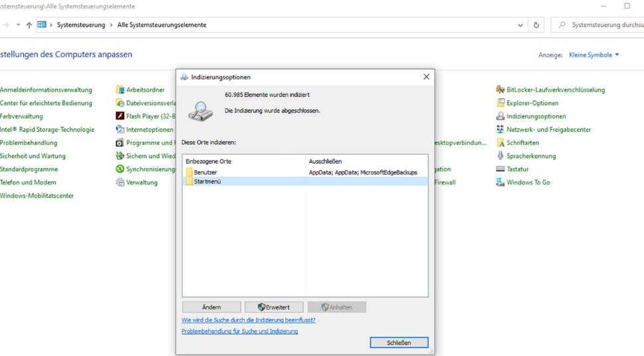
Task: Open link about how indexing affects search
Action: point(249,320)
